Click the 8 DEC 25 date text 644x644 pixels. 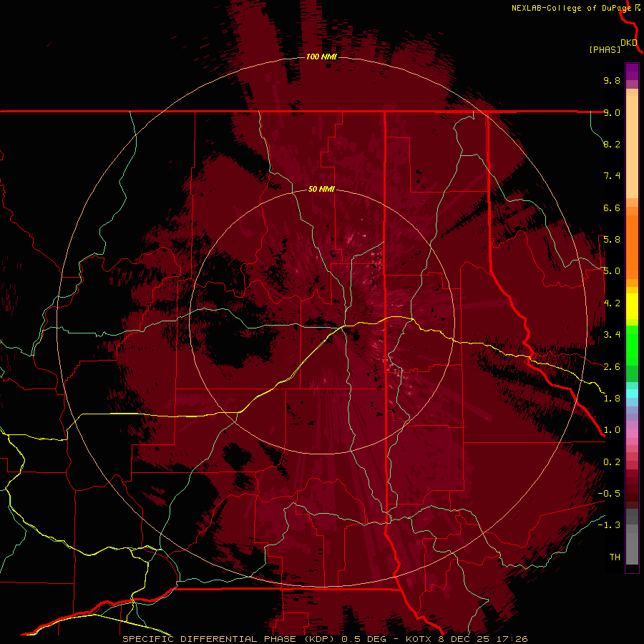click(x=464, y=639)
